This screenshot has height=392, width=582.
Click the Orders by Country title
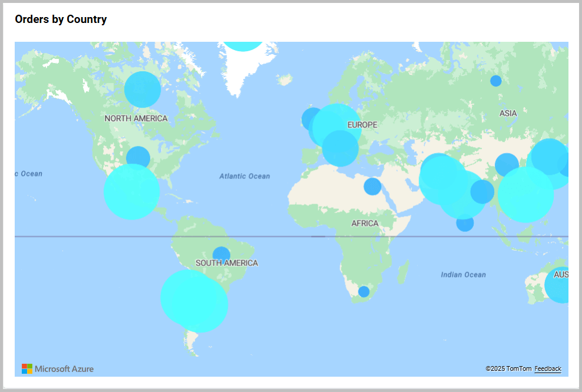click(x=60, y=19)
